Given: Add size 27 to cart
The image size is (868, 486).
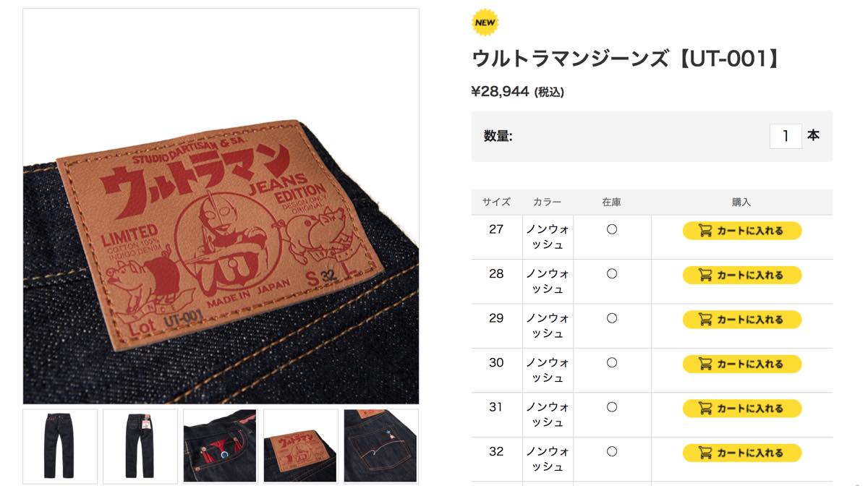Looking at the screenshot, I should pos(742,231).
